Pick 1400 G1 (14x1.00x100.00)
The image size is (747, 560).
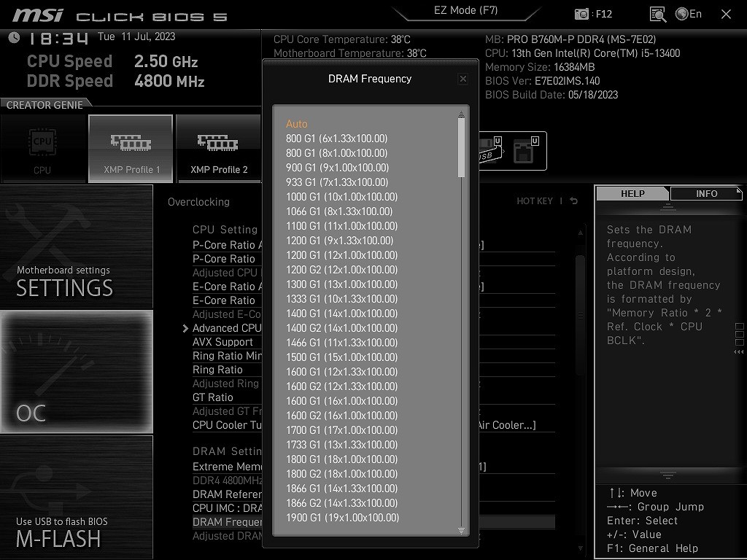pos(341,314)
